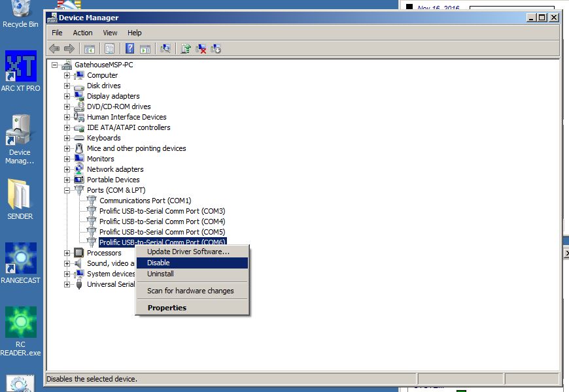Screen dimensions: 569x392
Task: Choose Uninstall from the context menu
Action: 192,274
